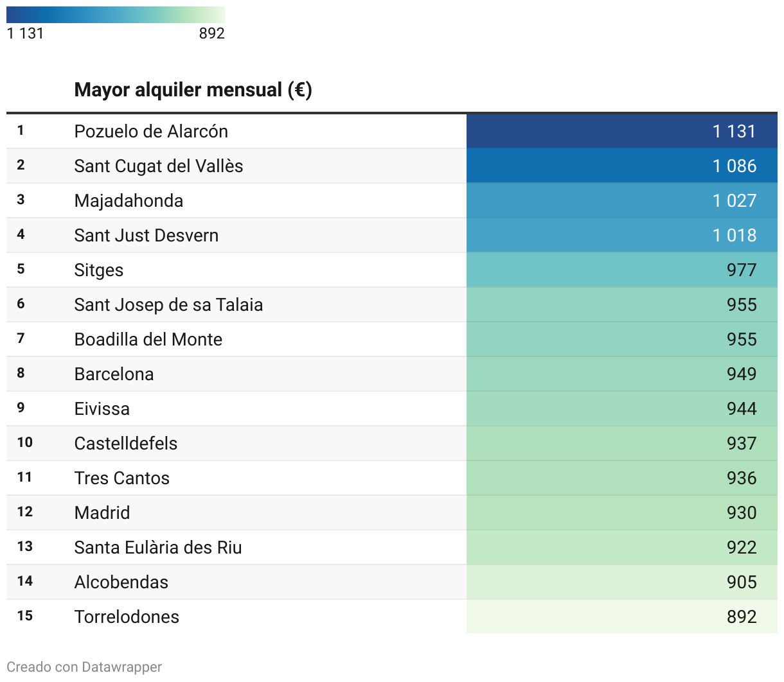Click the Sant Josep de sa Talaia name

(x=168, y=304)
